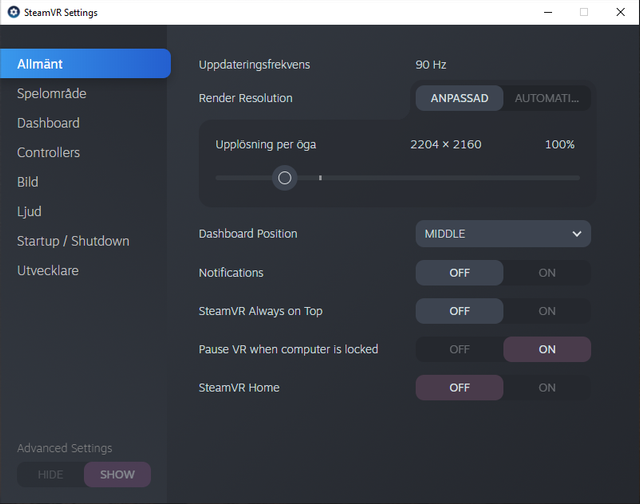Screen dimensions: 640x504
Task: Open the Spelområde settings section
Action: point(52,93)
